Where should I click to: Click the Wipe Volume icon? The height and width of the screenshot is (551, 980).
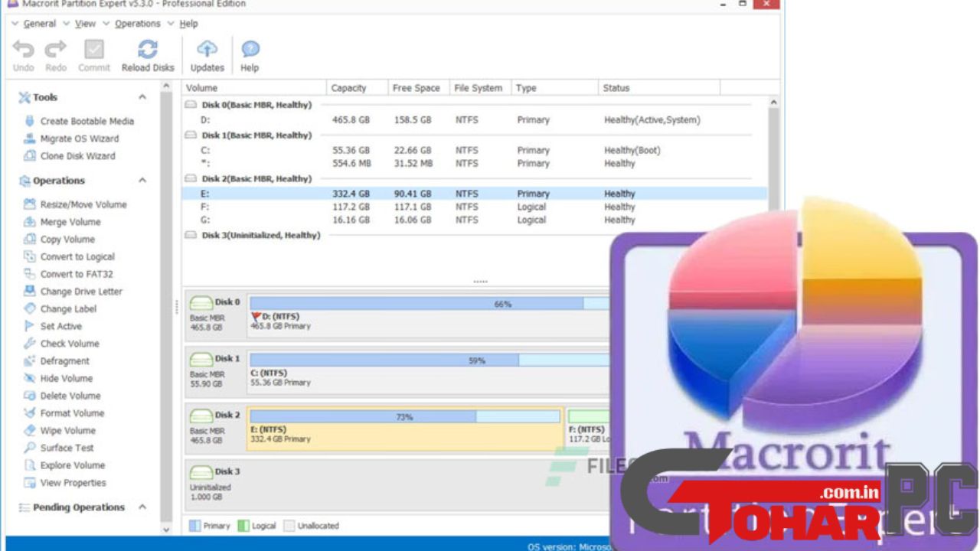pyautogui.click(x=30, y=430)
